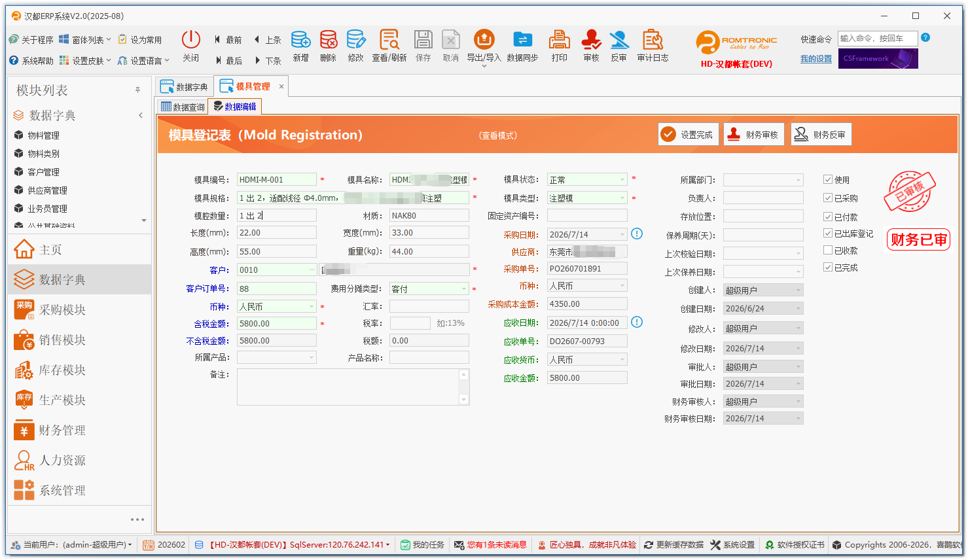Click the 反审 toolbar icon
Viewport: 968px width, 560px height.
pyautogui.click(x=618, y=40)
